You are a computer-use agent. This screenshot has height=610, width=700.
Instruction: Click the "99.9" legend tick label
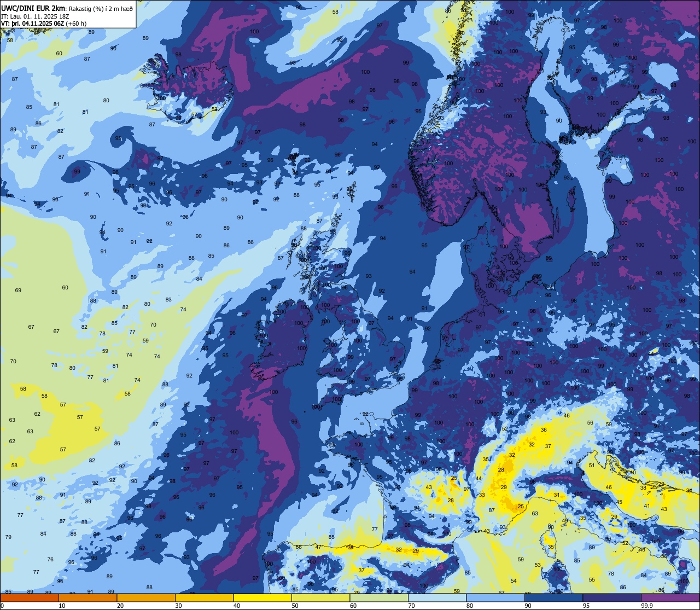pyautogui.click(x=647, y=606)
